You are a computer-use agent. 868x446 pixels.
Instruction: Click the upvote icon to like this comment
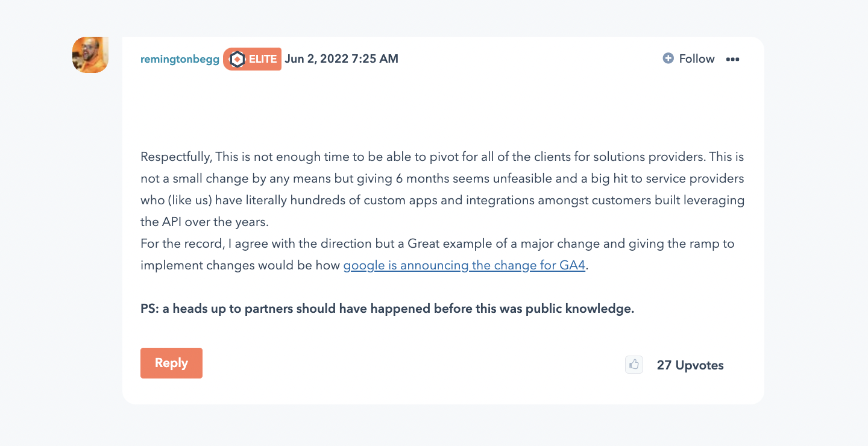[634, 365]
